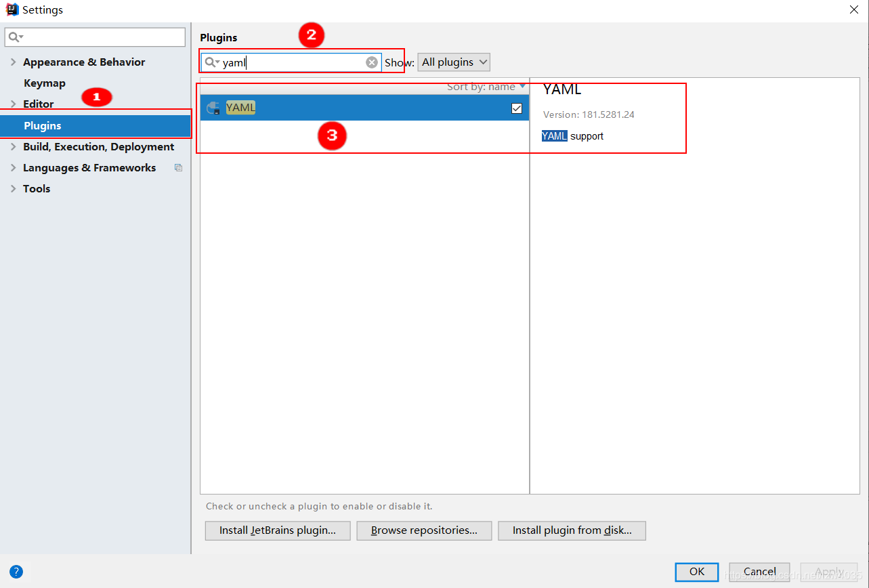Viewport: 869px width, 588px height.
Task: Click Browse repositories button
Action: click(x=424, y=530)
